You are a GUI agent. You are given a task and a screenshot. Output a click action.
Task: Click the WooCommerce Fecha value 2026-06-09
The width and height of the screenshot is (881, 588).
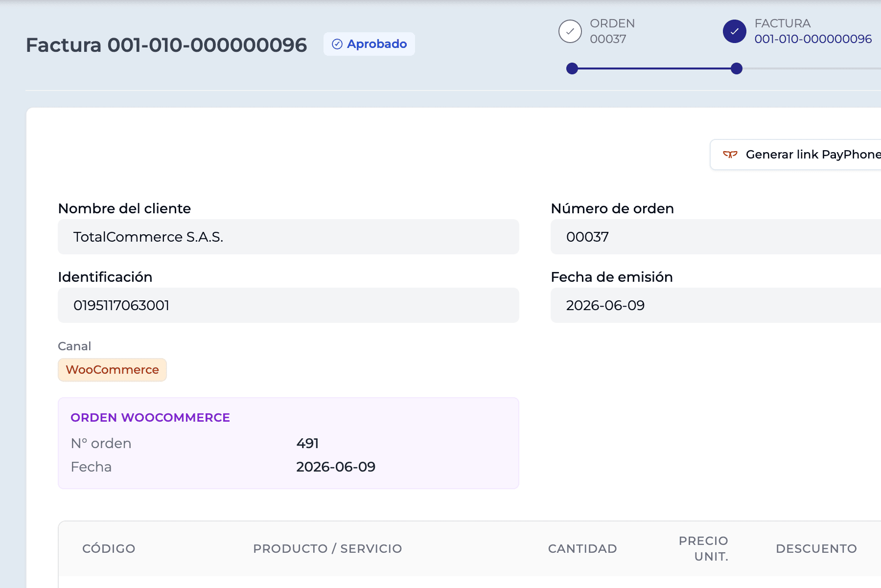click(x=336, y=467)
